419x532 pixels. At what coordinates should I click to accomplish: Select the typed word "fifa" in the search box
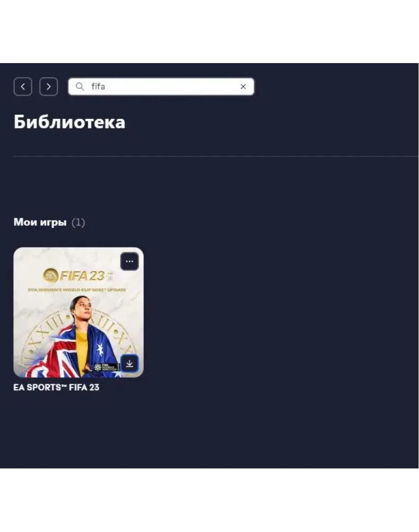click(98, 87)
